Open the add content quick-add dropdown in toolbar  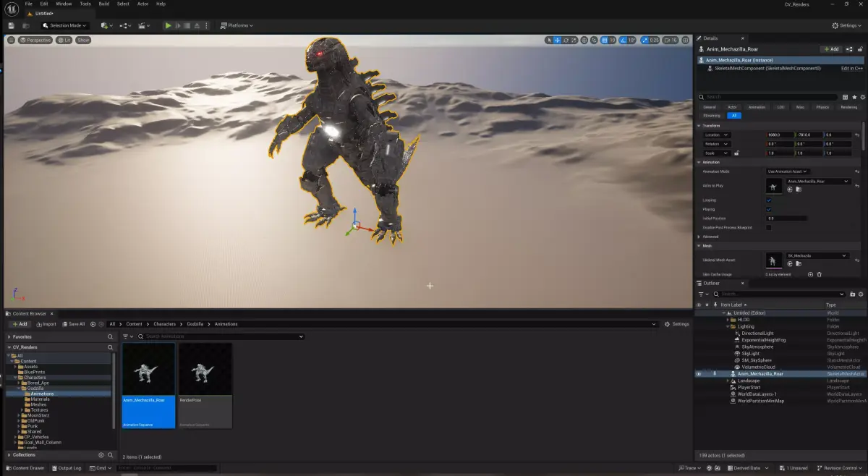pyautogui.click(x=106, y=25)
